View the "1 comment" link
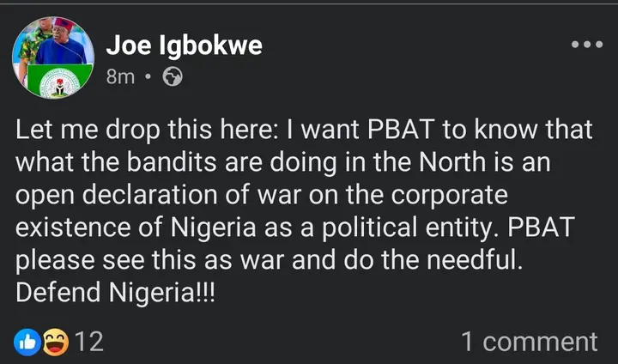Image resolution: width=618 pixels, height=364 pixels. tap(529, 342)
